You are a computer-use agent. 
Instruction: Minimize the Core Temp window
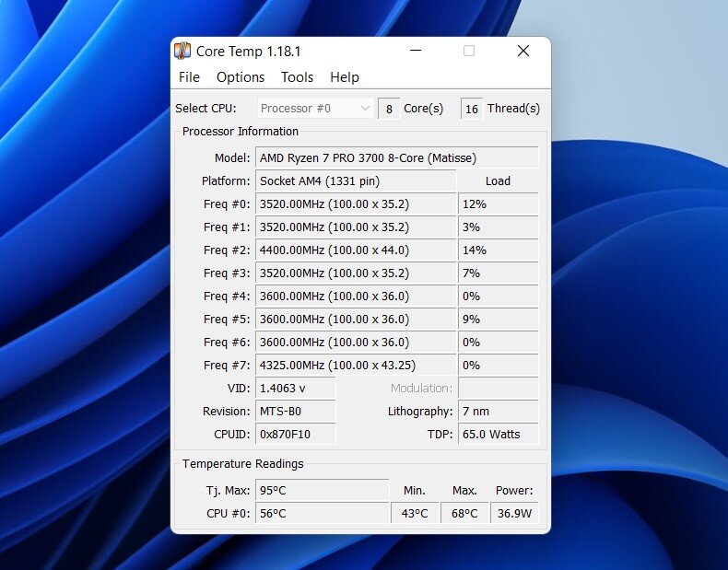pos(416,51)
